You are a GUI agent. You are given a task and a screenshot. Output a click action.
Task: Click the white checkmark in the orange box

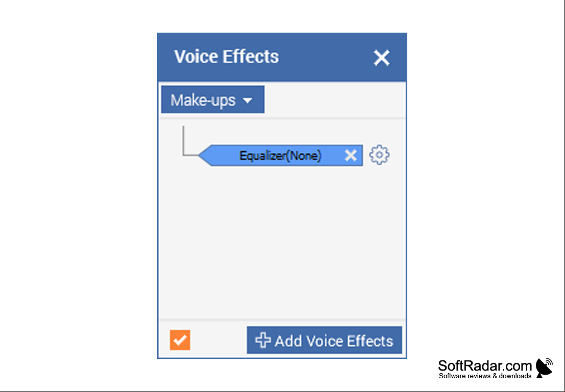[180, 340]
